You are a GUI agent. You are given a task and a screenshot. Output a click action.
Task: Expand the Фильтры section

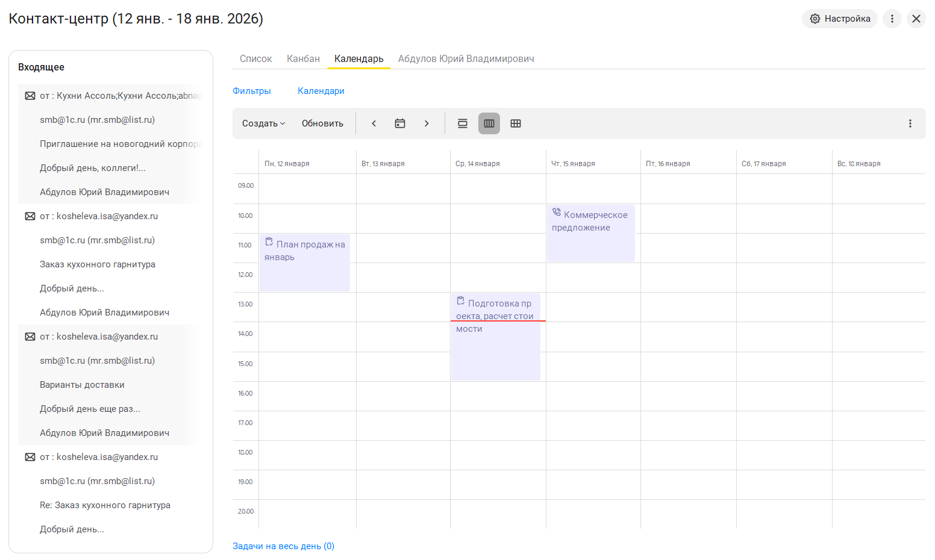[252, 91]
